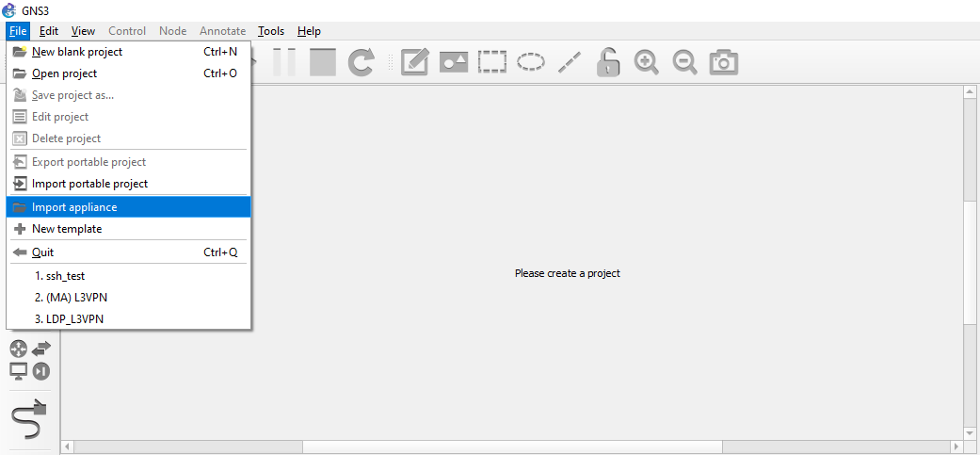
Task: Open the Edit menu
Action: coord(49,31)
